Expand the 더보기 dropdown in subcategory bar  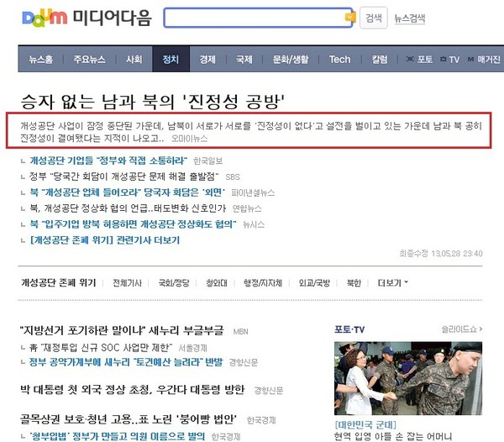(392, 283)
